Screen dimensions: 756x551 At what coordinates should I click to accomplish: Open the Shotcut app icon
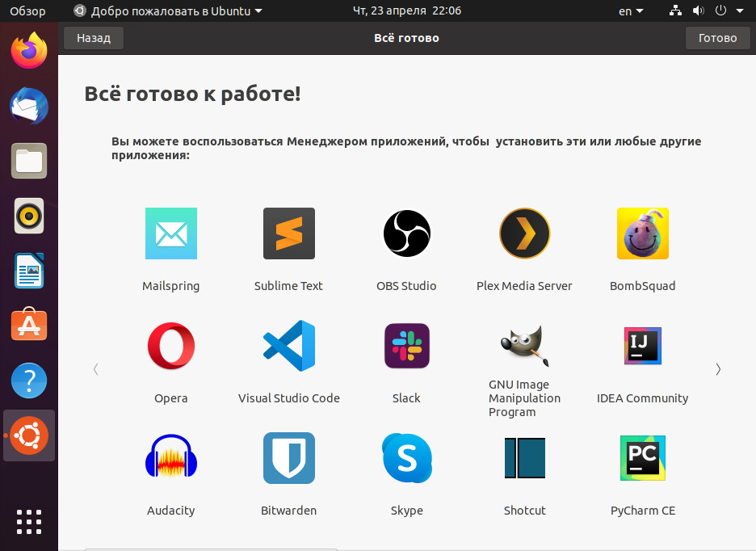coord(524,458)
